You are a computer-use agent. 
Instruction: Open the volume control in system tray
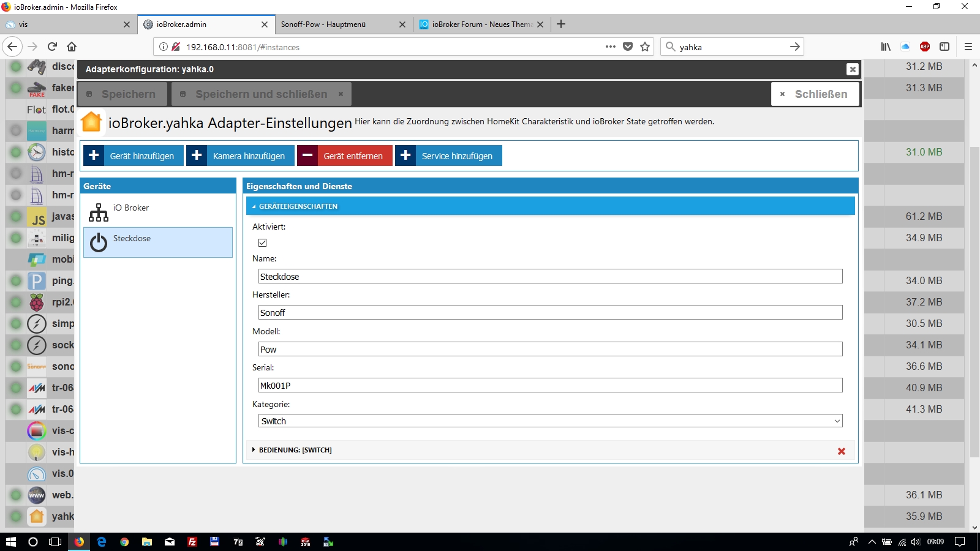[916, 542]
